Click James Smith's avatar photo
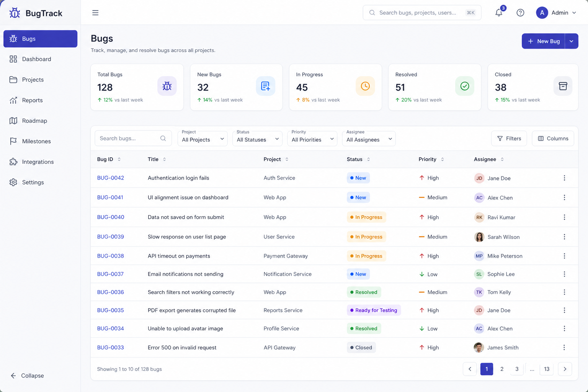The width and height of the screenshot is (588, 392). pos(479,348)
